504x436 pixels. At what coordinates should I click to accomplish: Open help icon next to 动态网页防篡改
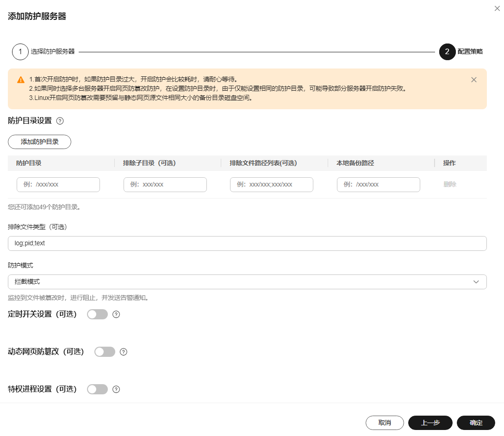[x=124, y=352]
